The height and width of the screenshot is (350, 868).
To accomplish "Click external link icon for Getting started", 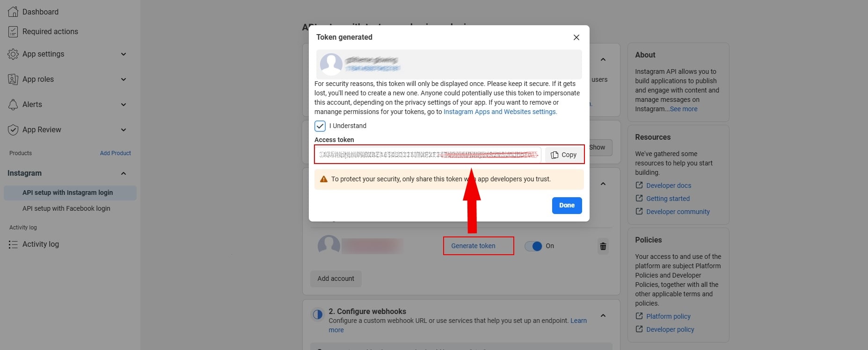I will point(639,198).
